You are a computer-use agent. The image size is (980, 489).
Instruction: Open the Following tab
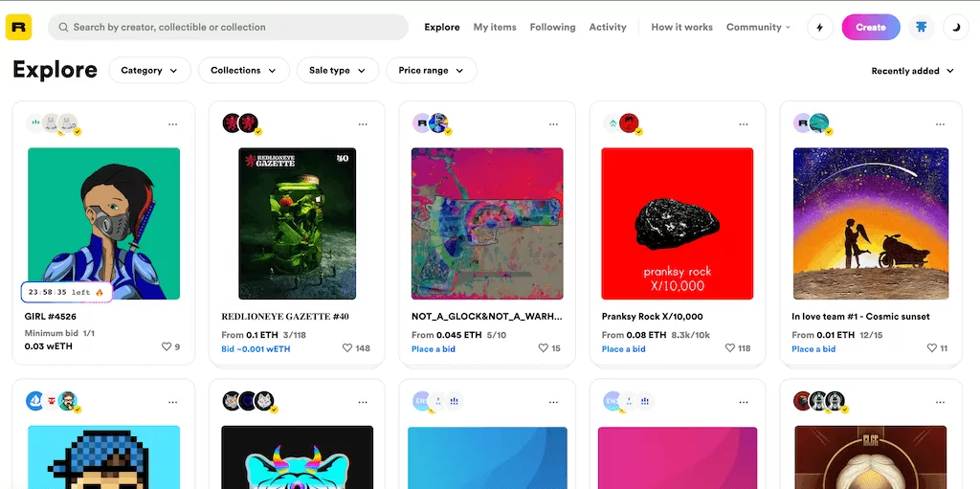click(552, 27)
